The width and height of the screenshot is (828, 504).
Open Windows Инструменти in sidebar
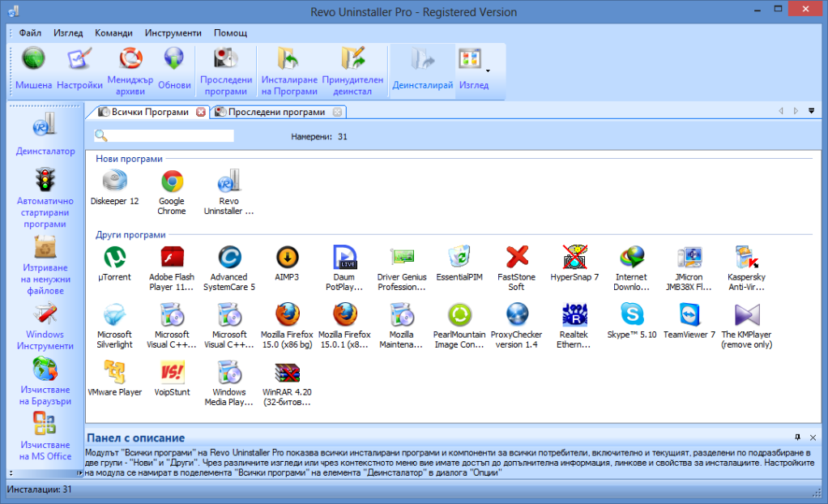click(x=45, y=326)
